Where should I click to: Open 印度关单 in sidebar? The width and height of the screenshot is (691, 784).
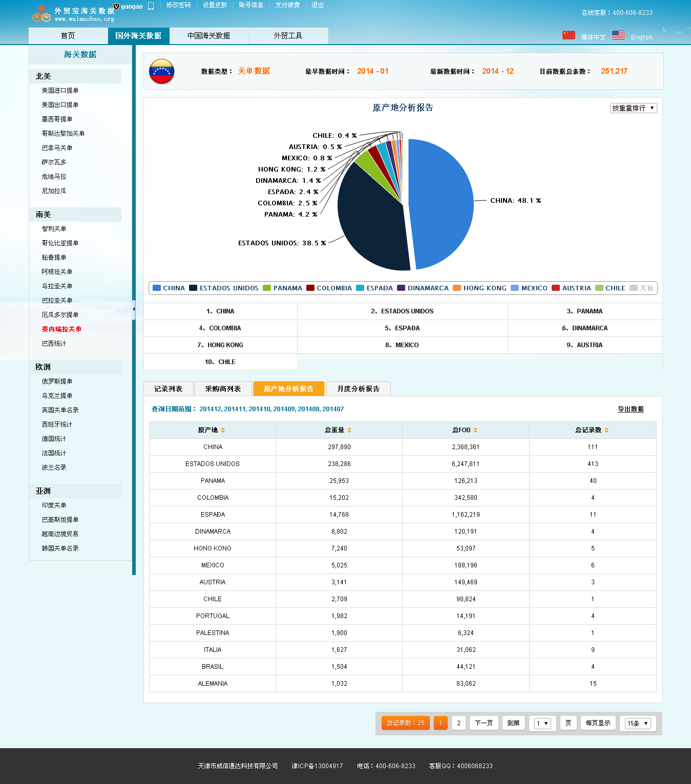tap(54, 505)
